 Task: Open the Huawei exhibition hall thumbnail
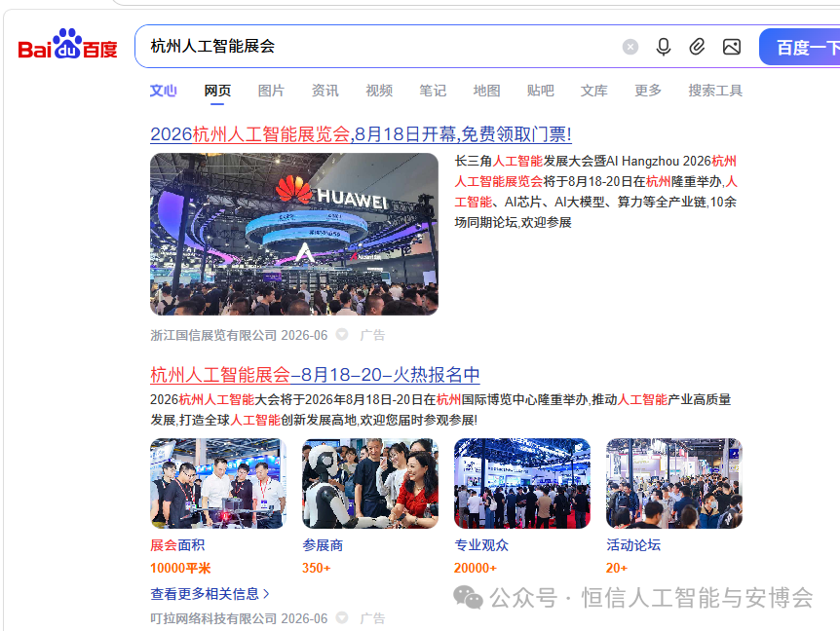click(x=294, y=234)
